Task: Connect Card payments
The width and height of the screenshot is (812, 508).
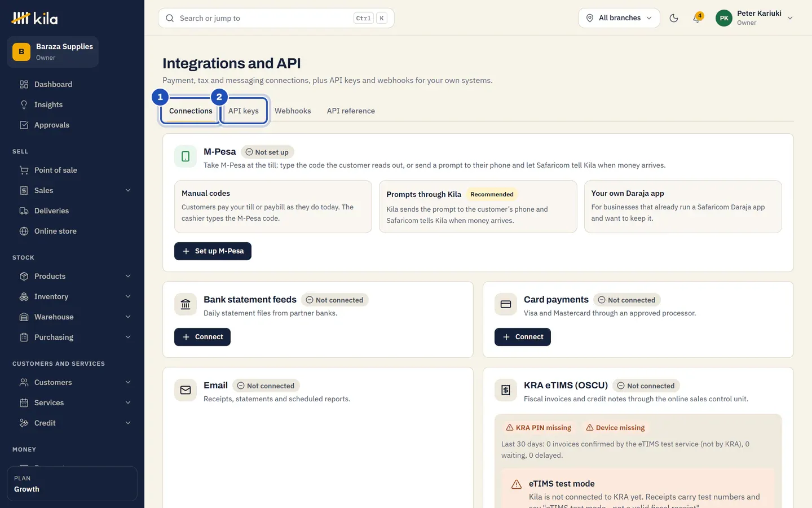Action: tap(523, 337)
